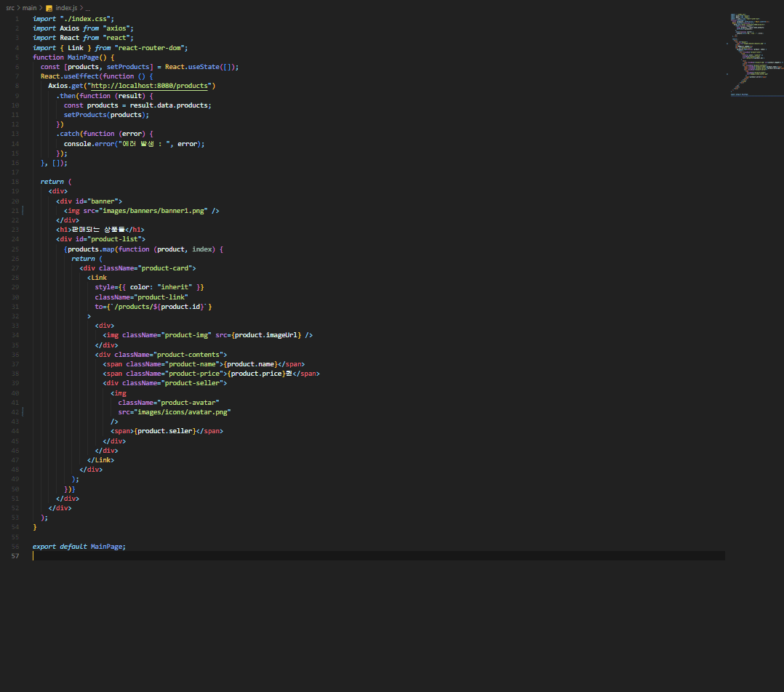Click the opening <Link tag
Screen dimensions: 784x692
coord(97,278)
